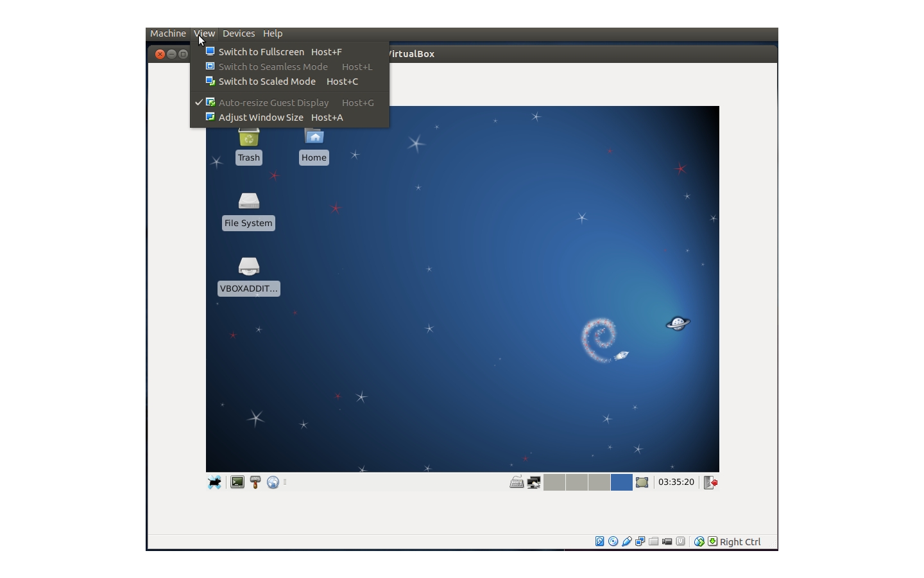Launch the hammer settings icon on the panel

pyautogui.click(x=255, y=482)
